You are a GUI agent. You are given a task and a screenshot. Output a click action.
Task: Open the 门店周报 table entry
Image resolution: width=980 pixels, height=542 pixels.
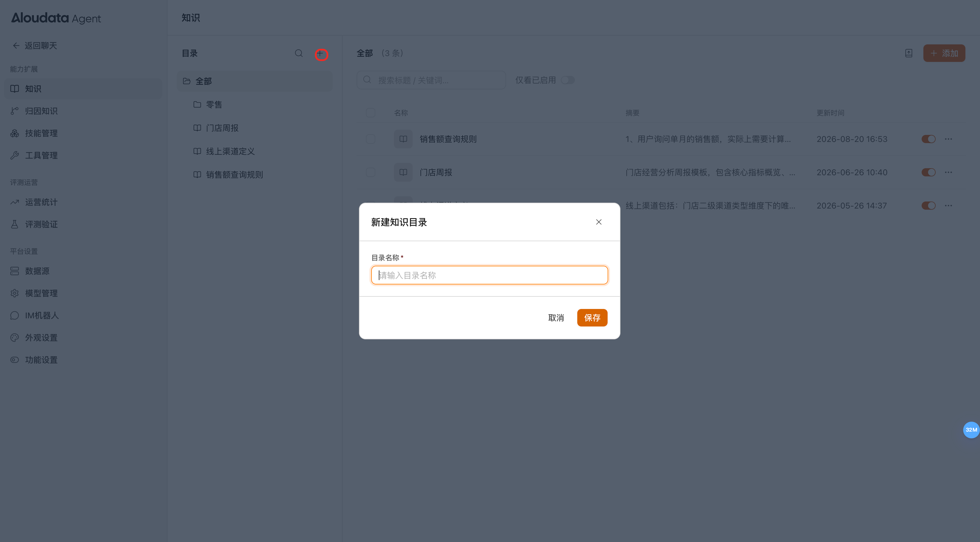pyautogui.click(x=436, y=172)
